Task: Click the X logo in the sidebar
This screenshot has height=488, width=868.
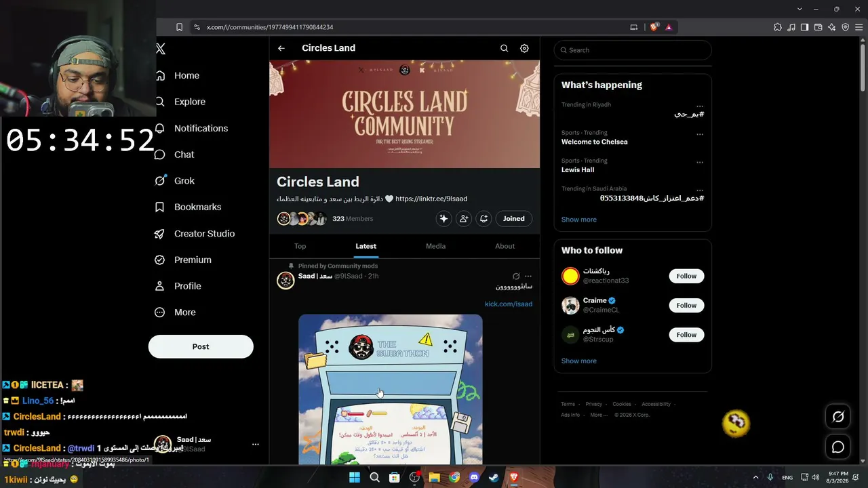Action: click(161, 49)
